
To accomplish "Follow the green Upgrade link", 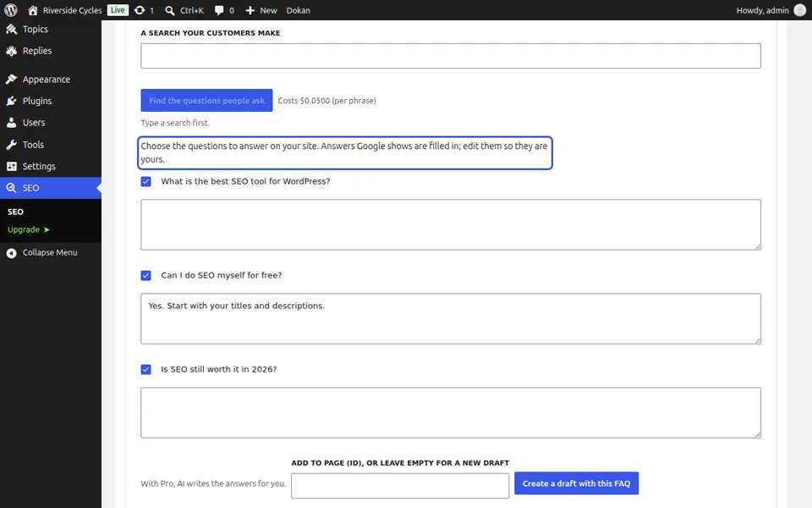I will 29,229.
